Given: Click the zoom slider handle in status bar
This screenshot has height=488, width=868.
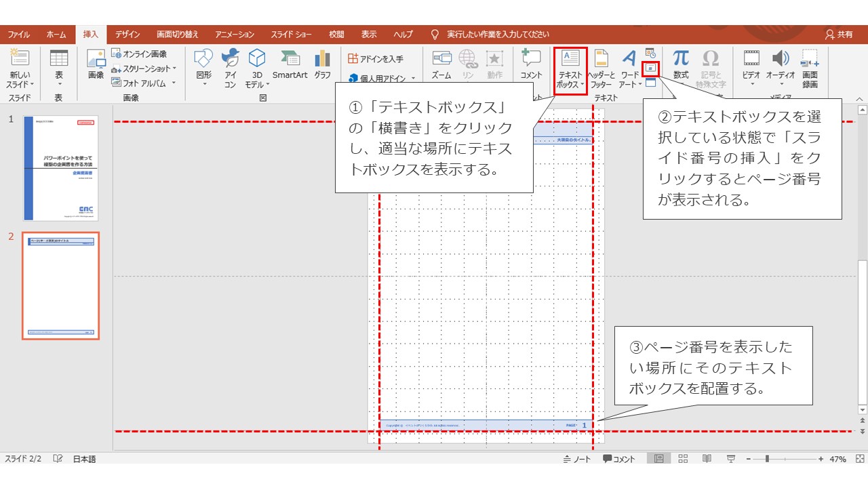Looking at the screenshot, I should click(767, 459).
